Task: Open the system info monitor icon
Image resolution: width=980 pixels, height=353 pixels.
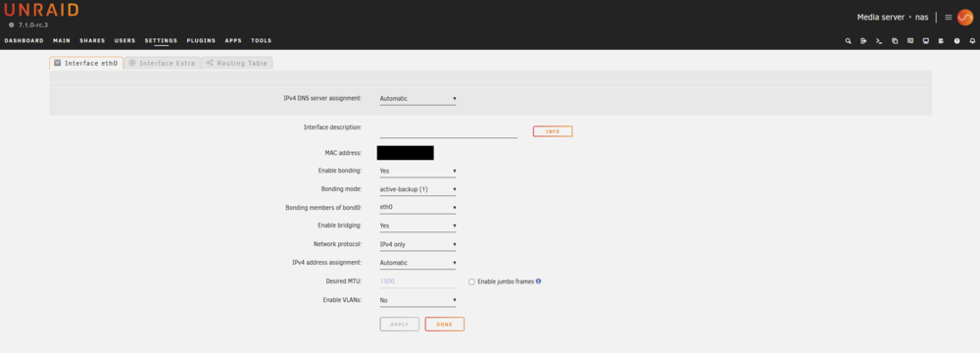Action: click(926, 40)
